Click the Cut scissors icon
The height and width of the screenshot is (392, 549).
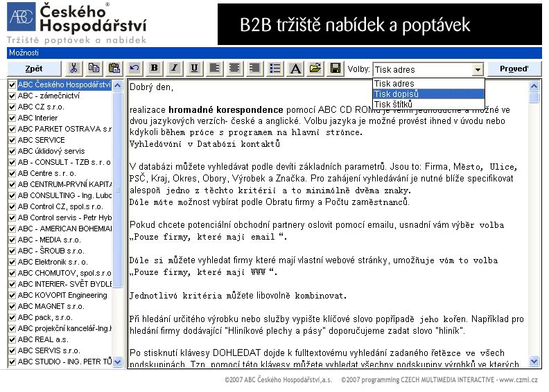pos(74,69)
